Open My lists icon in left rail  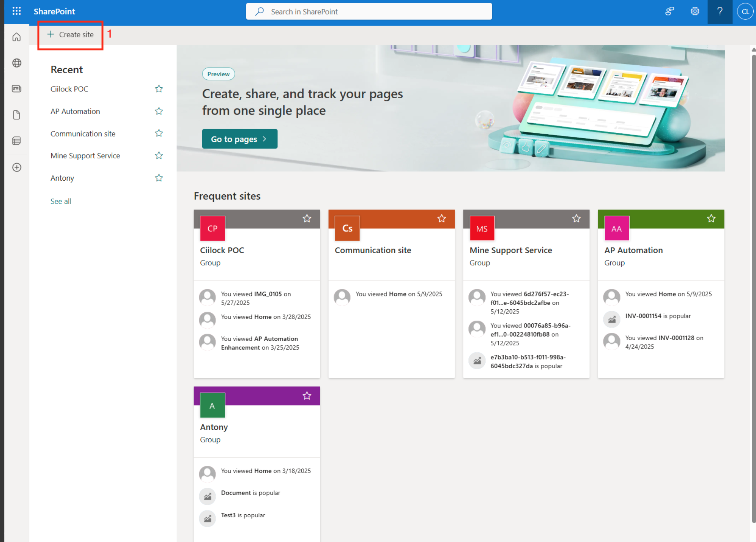[17, 141]
